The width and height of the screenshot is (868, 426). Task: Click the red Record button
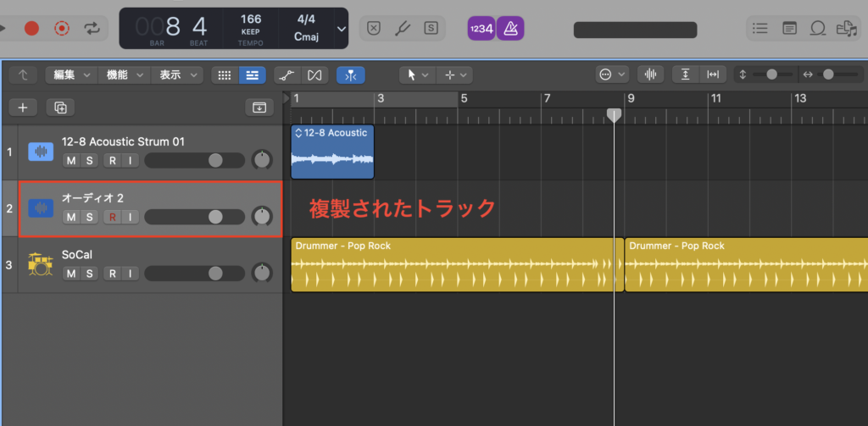tap(31, 28)
